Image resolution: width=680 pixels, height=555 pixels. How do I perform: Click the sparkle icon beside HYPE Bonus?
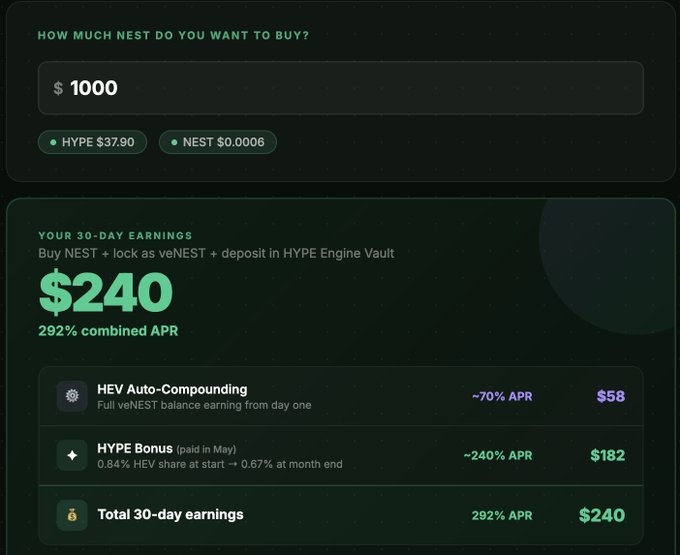pos(72,455)
